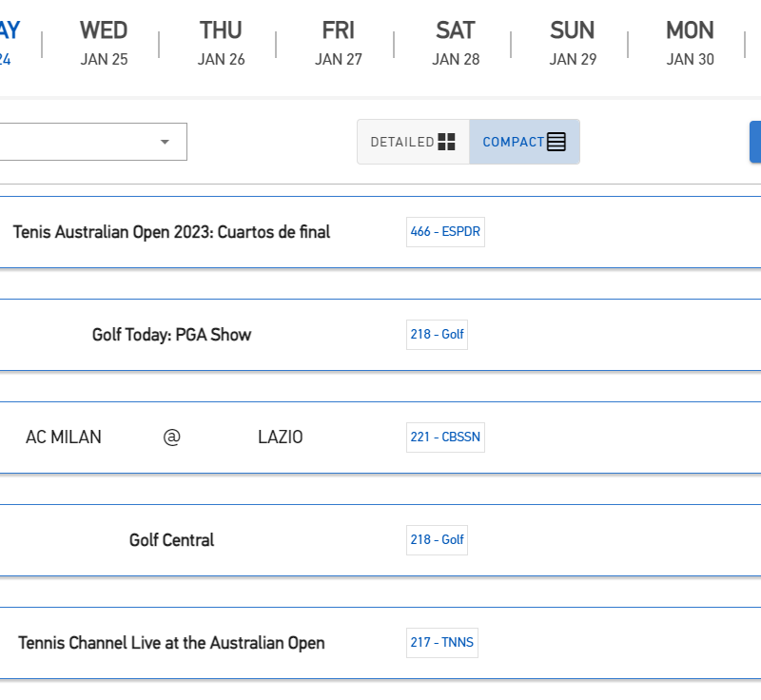Expand the combo box above the listings
The height and width of the screenshot is (700, 761).
(93, 141)
